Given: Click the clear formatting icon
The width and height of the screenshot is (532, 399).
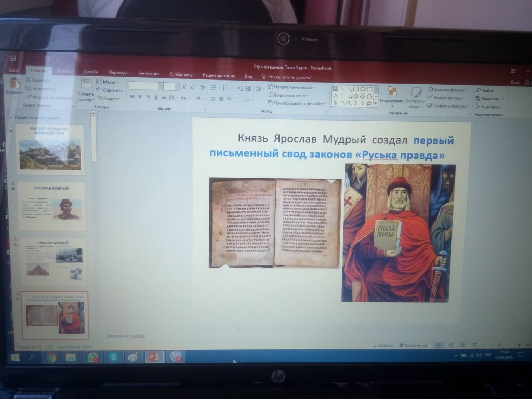Looking at the screenshot, I should [x=203, y=87].
